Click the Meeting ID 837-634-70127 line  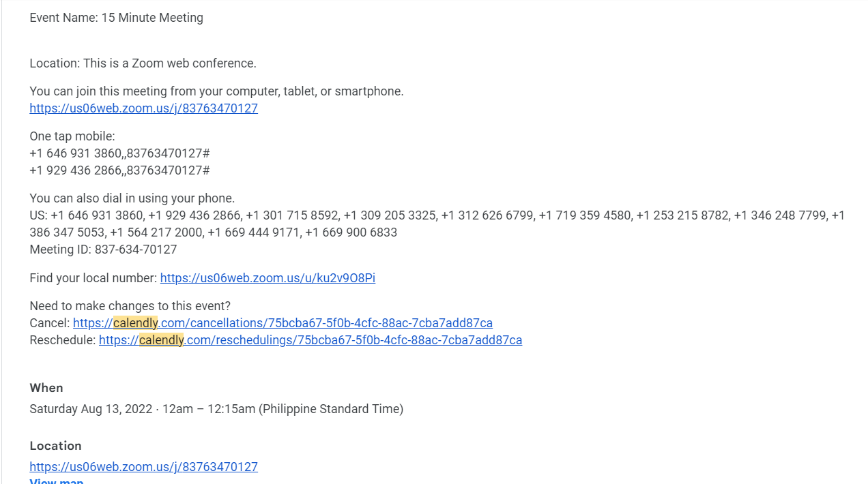[x=103, y=249]
